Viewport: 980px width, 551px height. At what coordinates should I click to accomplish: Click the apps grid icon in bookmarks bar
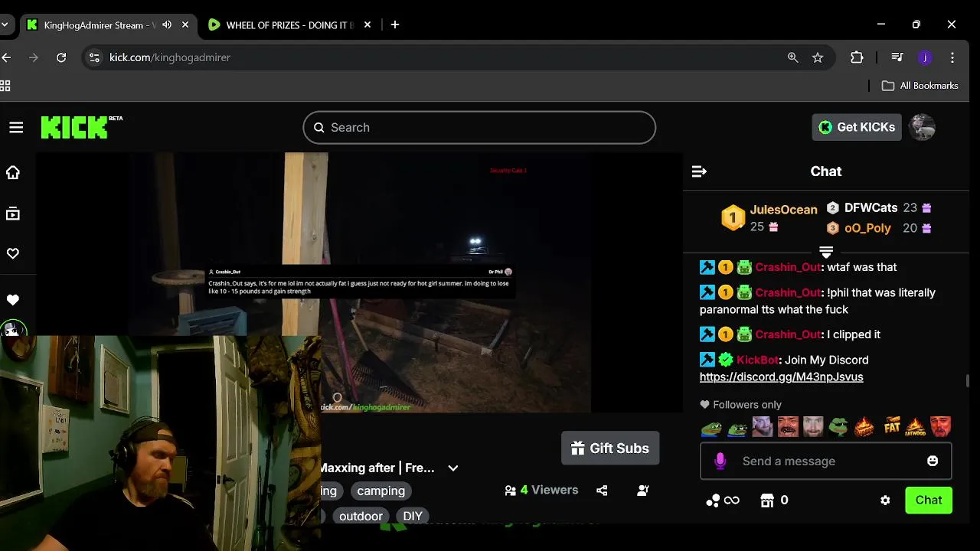[5, 86]
